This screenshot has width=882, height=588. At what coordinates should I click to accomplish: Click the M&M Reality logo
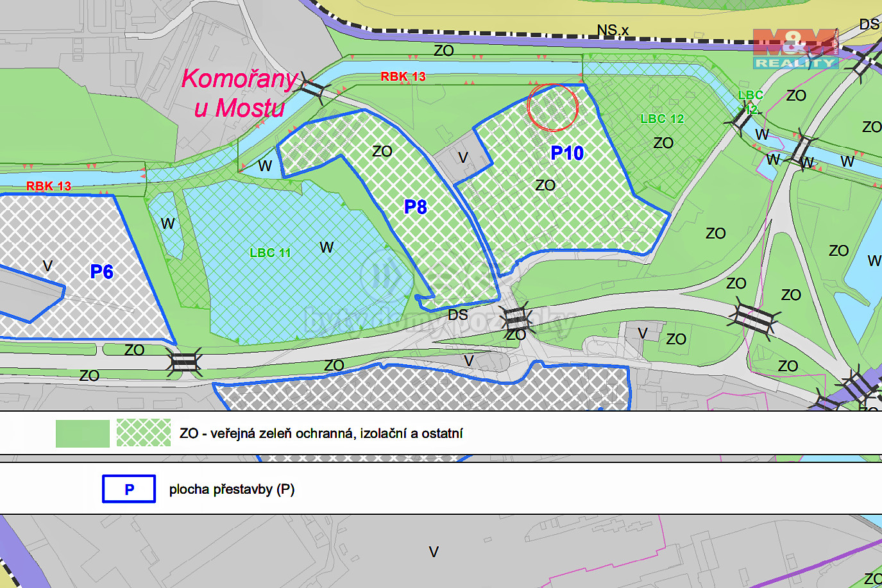[x=796, y=49]
